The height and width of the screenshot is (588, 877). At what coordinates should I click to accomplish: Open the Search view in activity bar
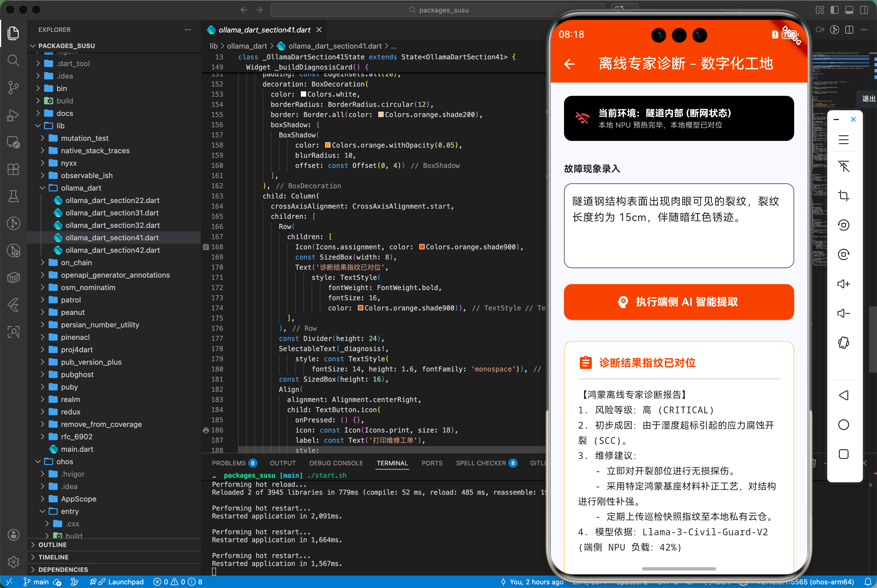pyautogui.click(x=14, y=60)
